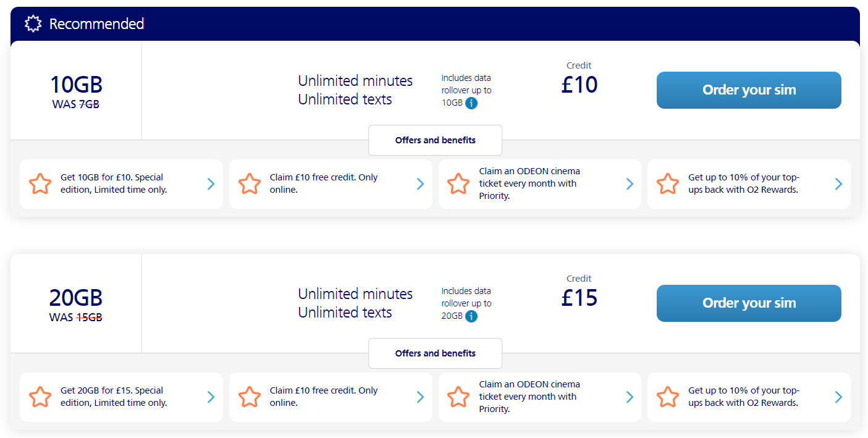This screenshot has width=868, height=438.
Task: Click star icon on first ODEON cinema offer
Action: (458, 184)
